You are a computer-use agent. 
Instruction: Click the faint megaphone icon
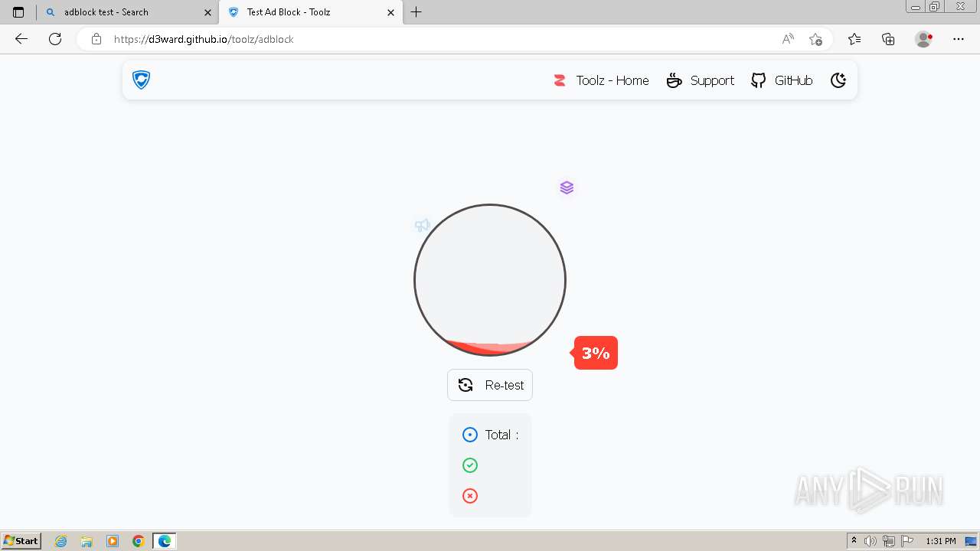coord(422,225)
